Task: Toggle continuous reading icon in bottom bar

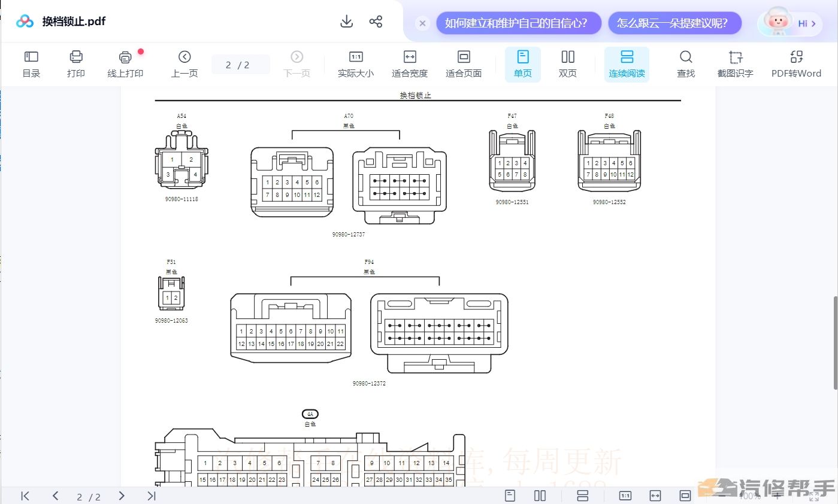Action: (x=582, y=496)
